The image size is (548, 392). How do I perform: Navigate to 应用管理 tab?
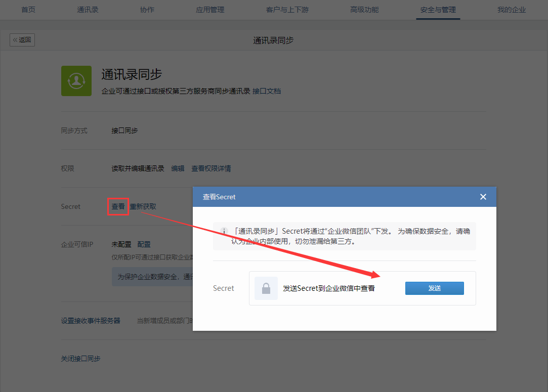(x=210, y=10)
